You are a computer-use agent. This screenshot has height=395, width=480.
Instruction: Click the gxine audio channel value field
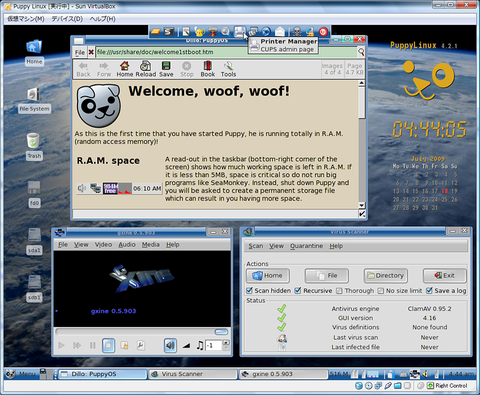tap(214, 345)
